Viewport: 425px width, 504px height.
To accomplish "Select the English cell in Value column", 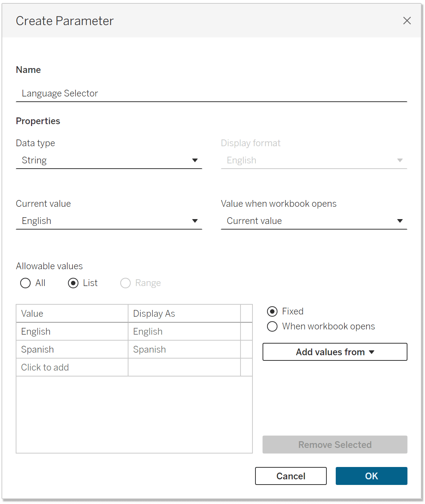I will [72, 331].
